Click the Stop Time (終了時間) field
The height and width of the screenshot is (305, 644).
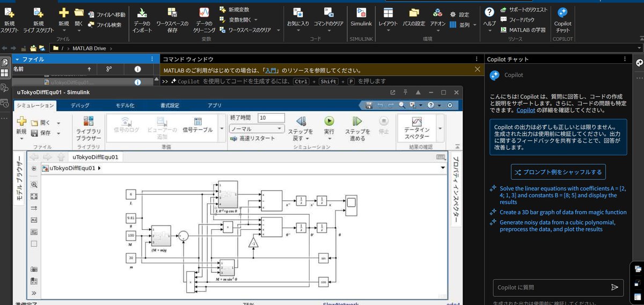tap(272, 118)
